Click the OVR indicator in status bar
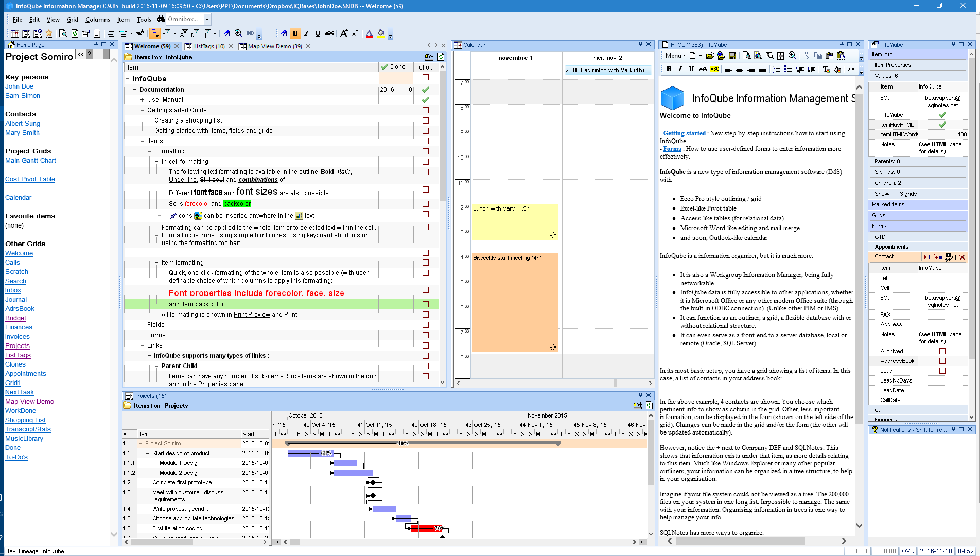Screen dimensions: 980x556 coord(908,551)
